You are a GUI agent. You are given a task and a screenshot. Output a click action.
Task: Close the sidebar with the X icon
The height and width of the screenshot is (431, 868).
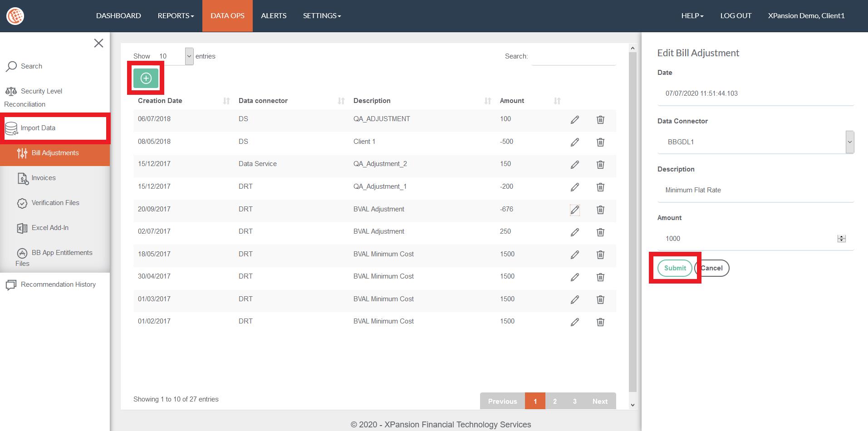(x=98, y=43)
